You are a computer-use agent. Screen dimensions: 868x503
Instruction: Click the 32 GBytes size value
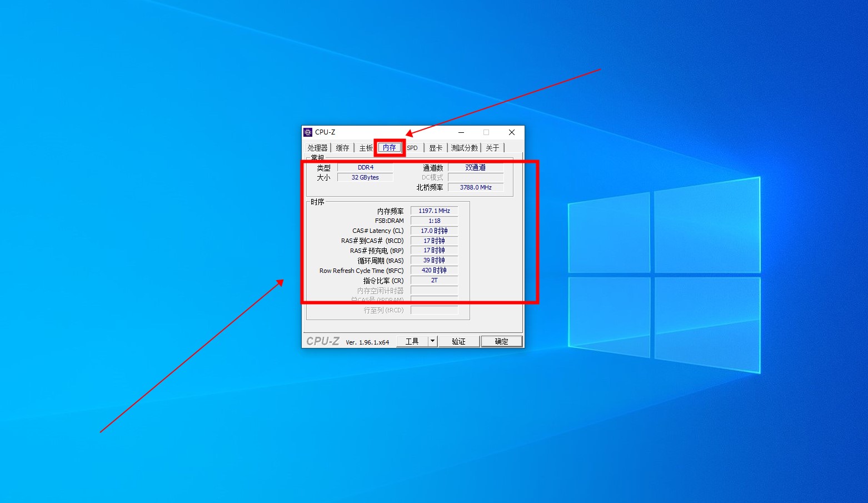point(365,177)
